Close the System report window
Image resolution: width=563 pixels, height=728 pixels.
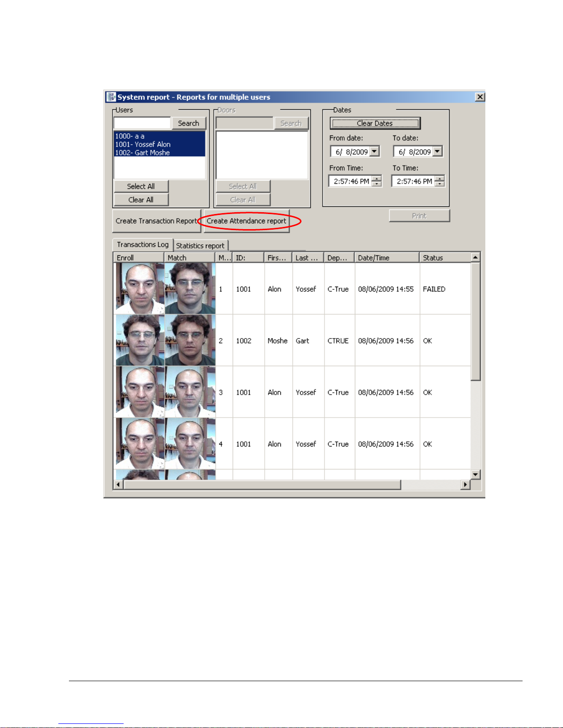coord(480,97)
